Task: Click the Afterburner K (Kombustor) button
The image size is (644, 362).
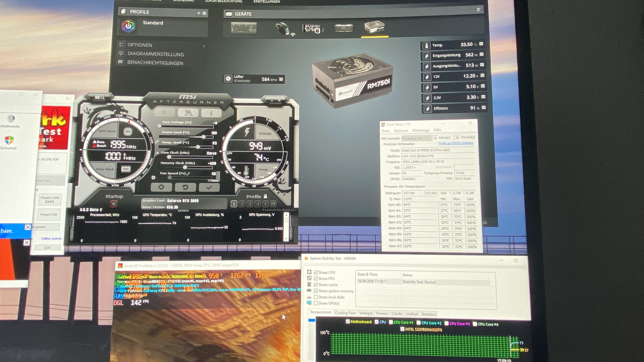Action: [x=165, y=112]
